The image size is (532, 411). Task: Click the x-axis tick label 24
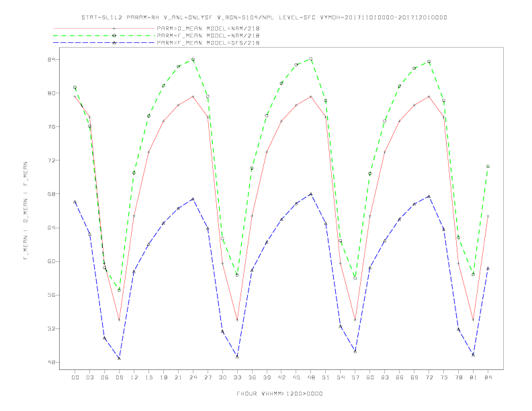193,377
